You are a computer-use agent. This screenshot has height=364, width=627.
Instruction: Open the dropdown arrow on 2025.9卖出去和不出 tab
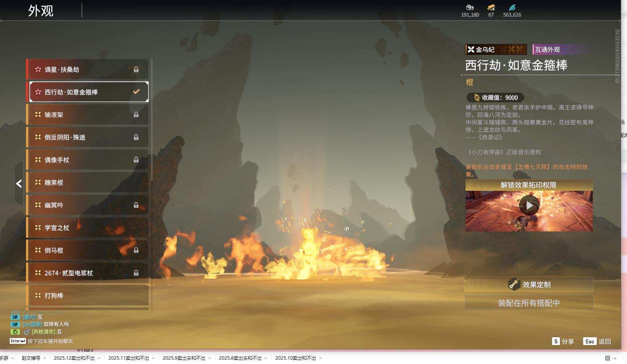point(210,358)
